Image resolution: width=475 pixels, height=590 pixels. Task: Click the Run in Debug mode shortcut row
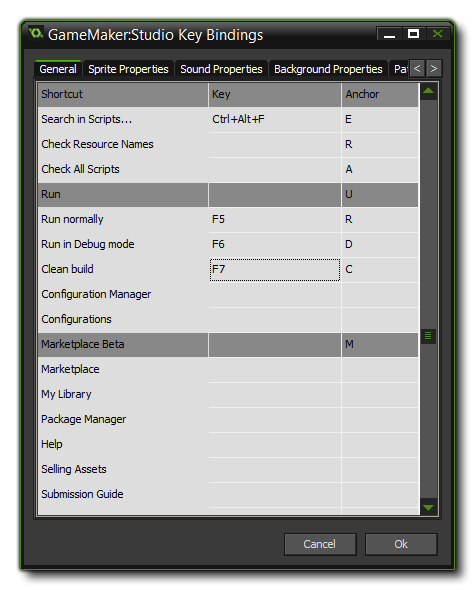228,244
